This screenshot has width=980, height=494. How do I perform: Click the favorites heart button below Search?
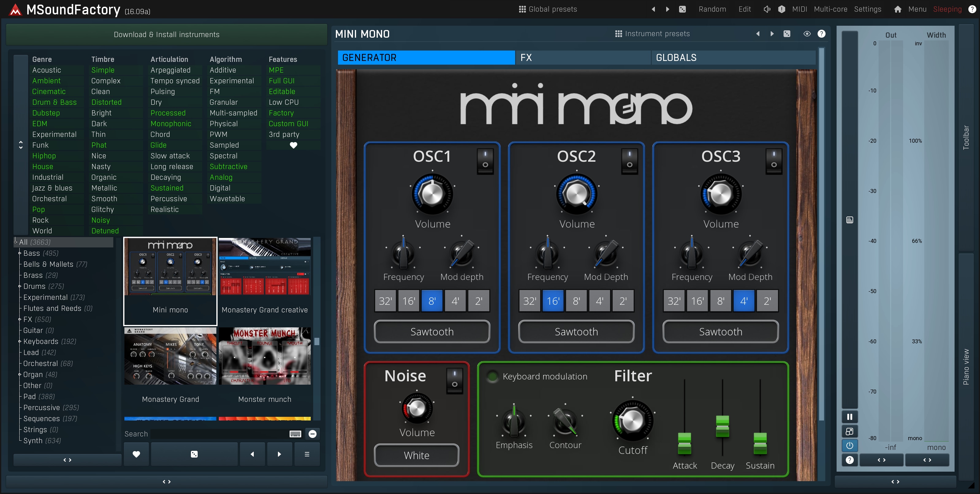136,454
